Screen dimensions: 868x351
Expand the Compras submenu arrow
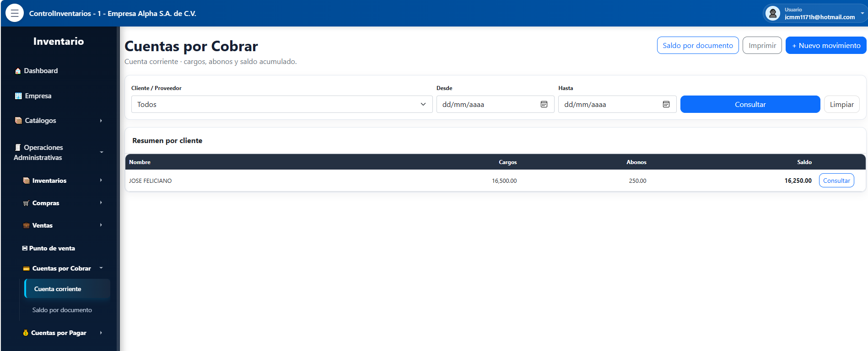[101, 202]
